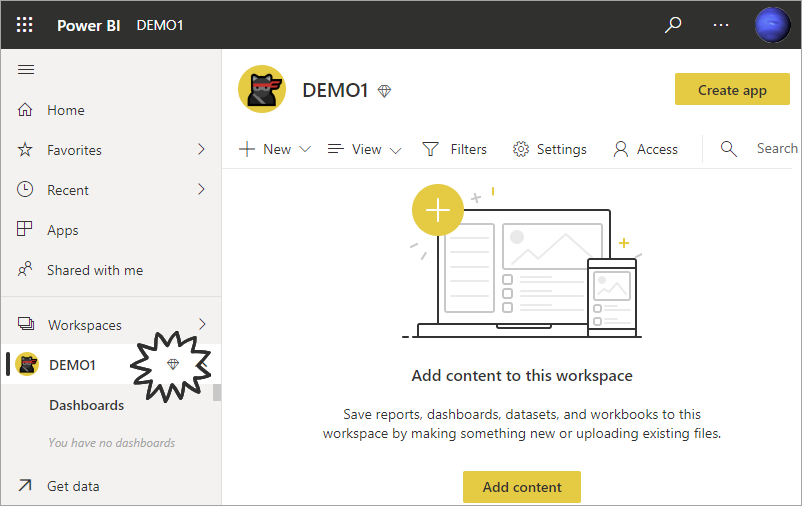Open workspace Settings
The image size is (802, 506).
[x=549, y=149]
